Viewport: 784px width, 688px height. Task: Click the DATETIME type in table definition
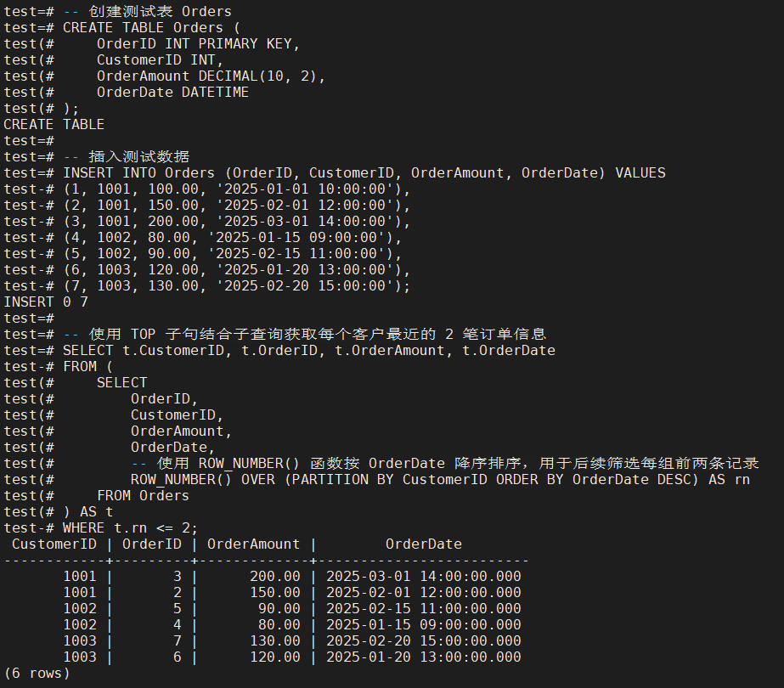coord(215,93)
